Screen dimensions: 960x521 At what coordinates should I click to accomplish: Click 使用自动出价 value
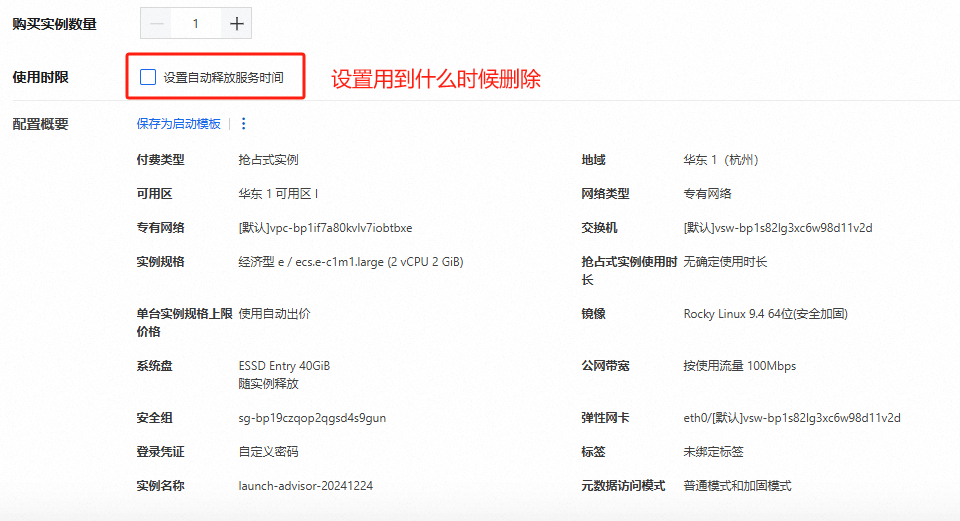point(274,314)
